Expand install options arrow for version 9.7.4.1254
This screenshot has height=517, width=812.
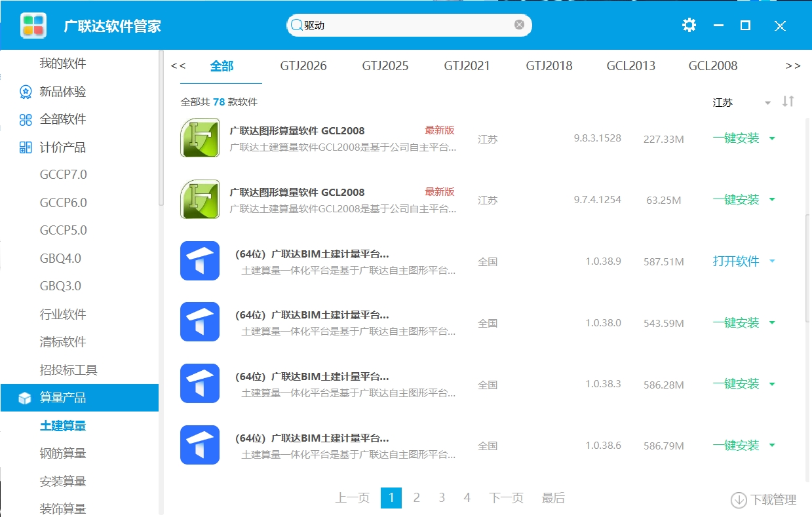pos(771,199)
